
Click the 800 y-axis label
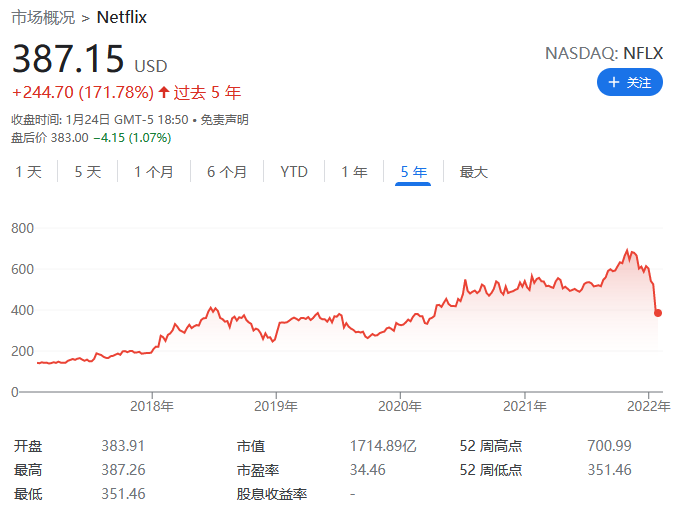[x=22, y=228]
